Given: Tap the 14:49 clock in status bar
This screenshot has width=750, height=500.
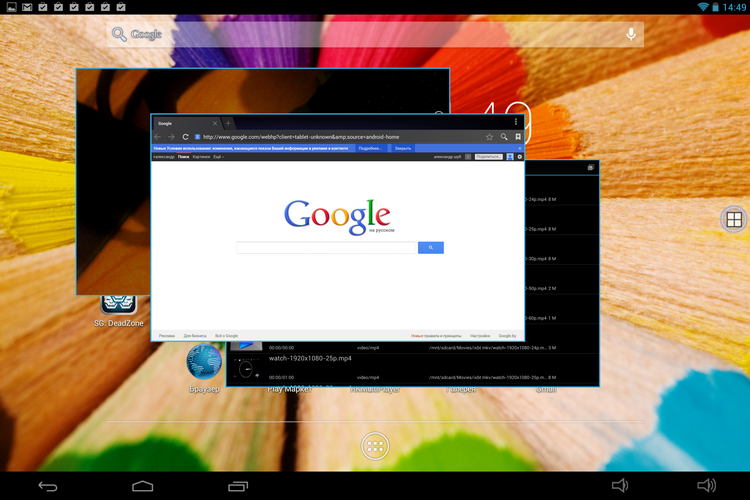Looking at the screenshot, I should coord(734,7).
